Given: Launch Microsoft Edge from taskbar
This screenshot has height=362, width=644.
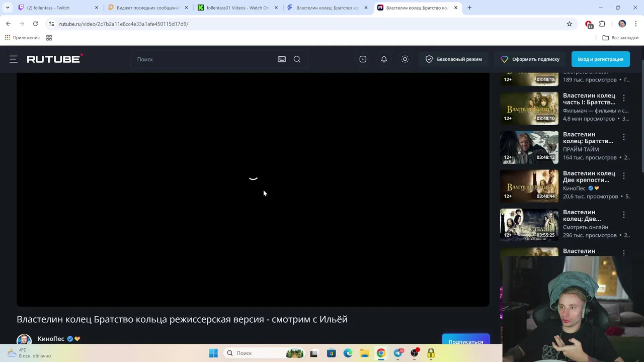Looking at the screenshot, I should point(348,353).
